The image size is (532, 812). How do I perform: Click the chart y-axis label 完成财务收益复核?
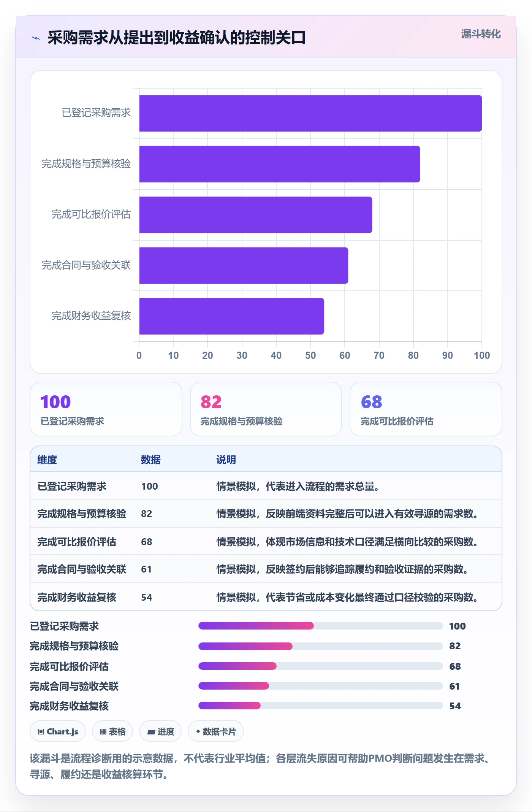coord(91,316)
